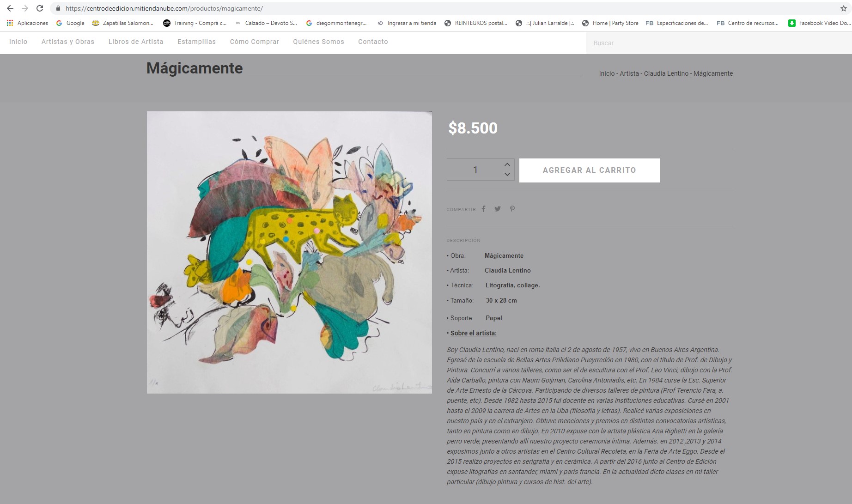Increase quantity with the up arrow

[x=507, y=164]
